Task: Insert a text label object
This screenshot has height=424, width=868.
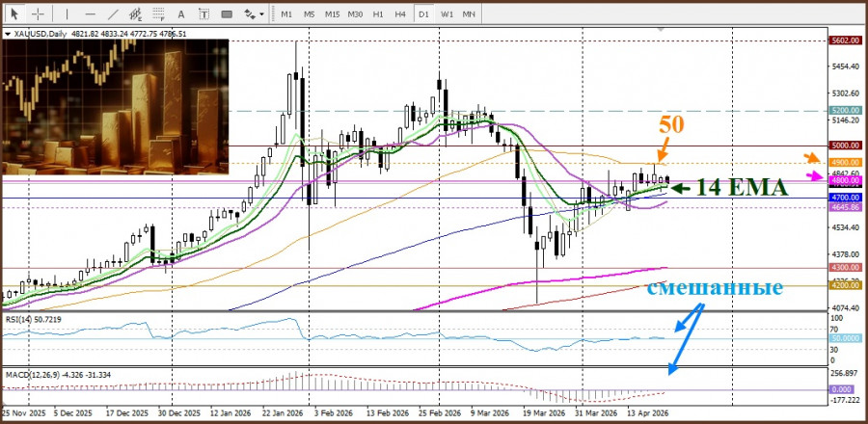Action: pos(203,14)
